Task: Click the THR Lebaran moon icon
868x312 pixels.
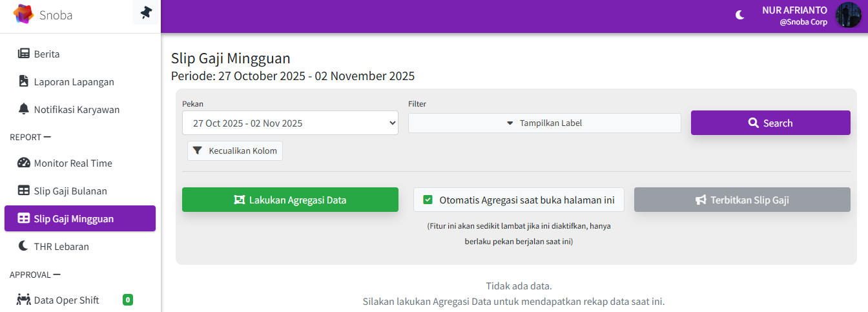Action: tap(24, 246)
